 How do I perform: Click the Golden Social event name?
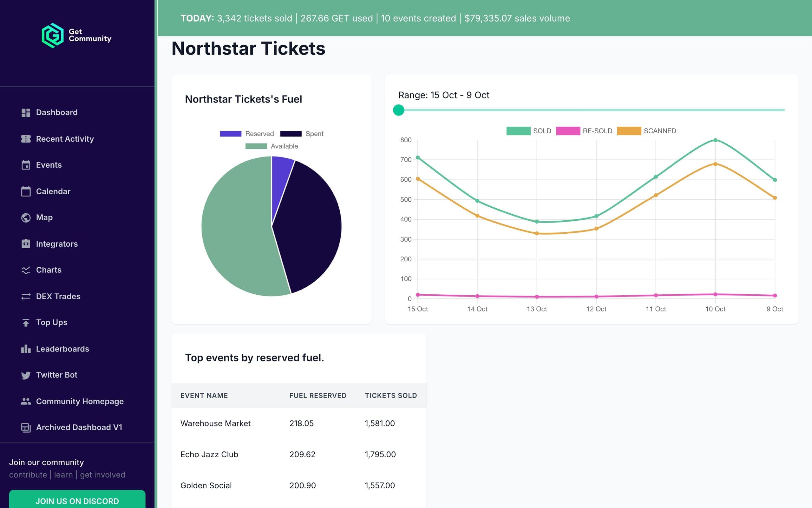[206, 485]
